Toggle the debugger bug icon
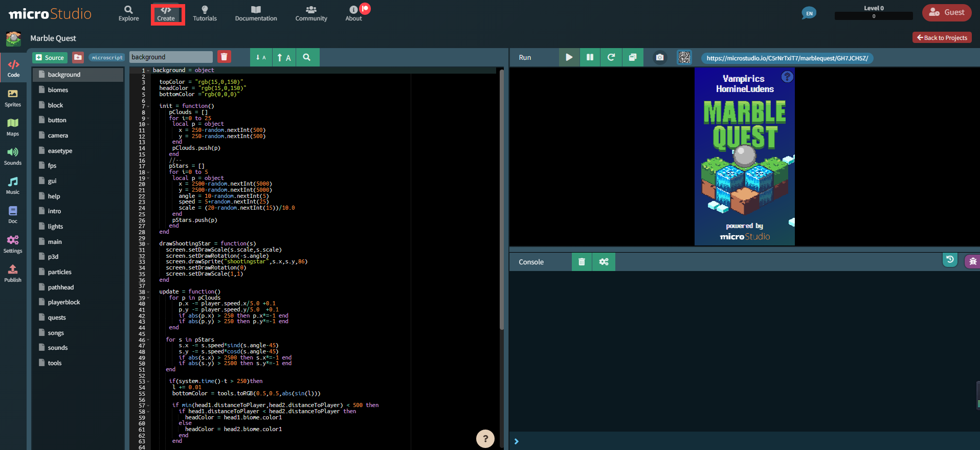This screenshot has height=450, width=980. (x=972, y=261)
